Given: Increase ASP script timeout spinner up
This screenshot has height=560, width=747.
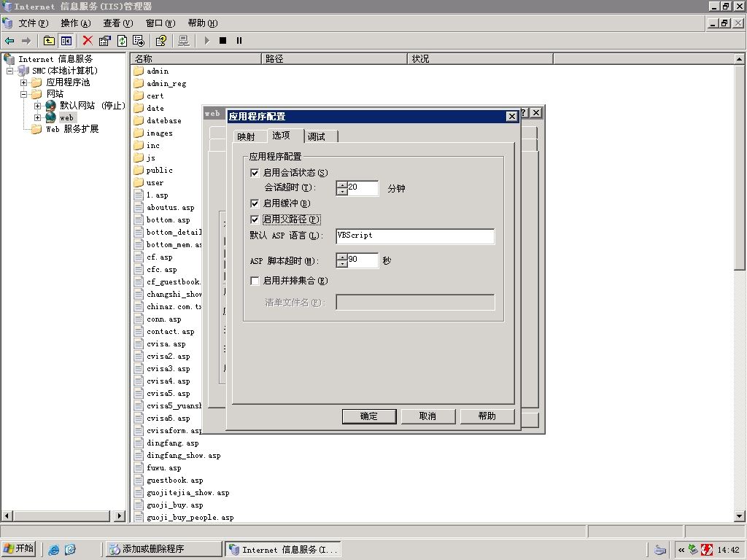Looking at the screenshot, I should 341,257.
